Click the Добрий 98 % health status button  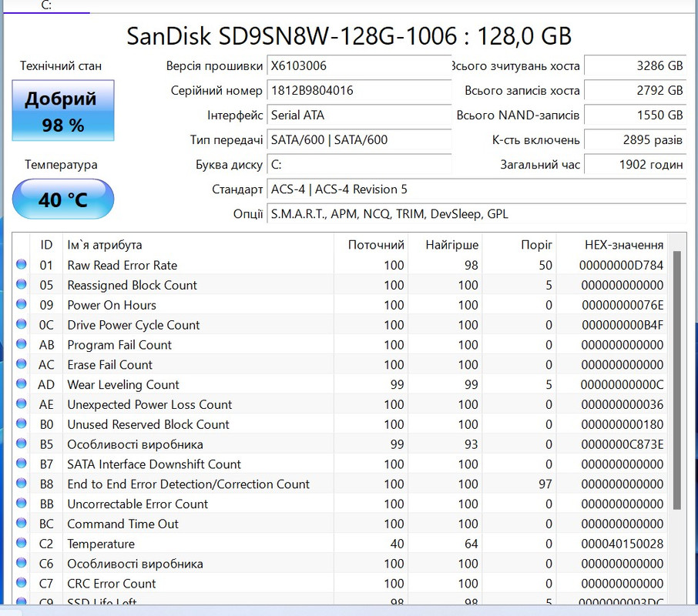pyautogui.click(x=62, y=111)
